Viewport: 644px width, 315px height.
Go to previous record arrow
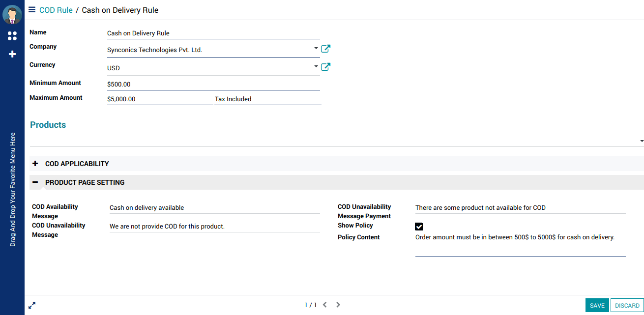click(325, 305)
